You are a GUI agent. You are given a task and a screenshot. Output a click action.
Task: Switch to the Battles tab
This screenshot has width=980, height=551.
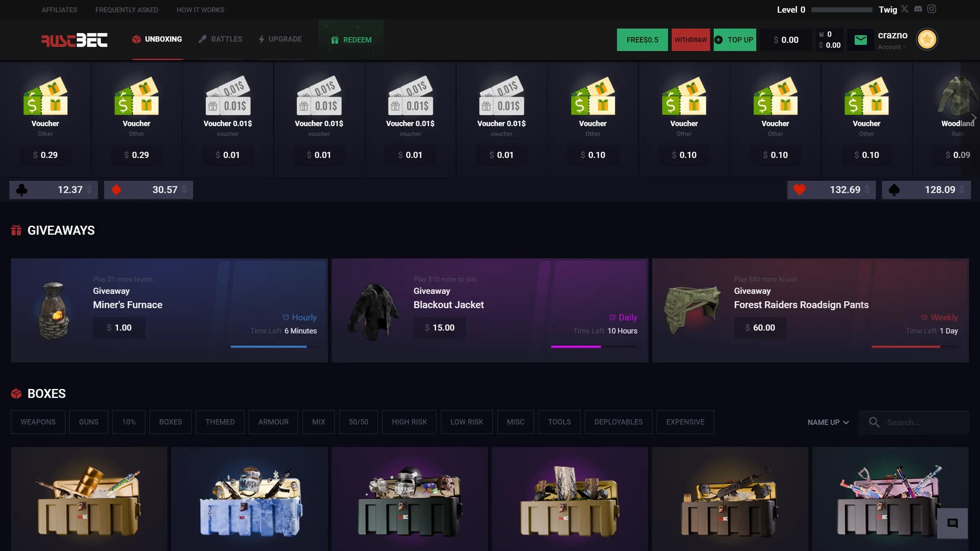220,39
